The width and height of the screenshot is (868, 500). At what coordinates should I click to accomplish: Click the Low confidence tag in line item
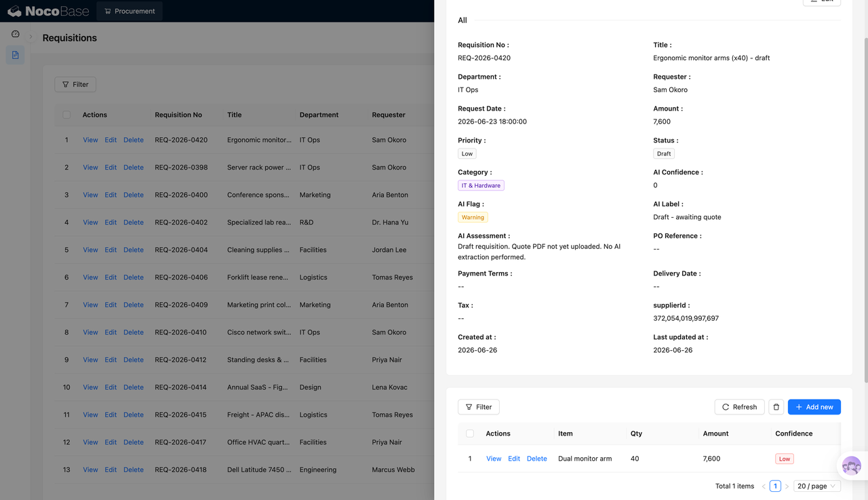[x=785, y=459]
